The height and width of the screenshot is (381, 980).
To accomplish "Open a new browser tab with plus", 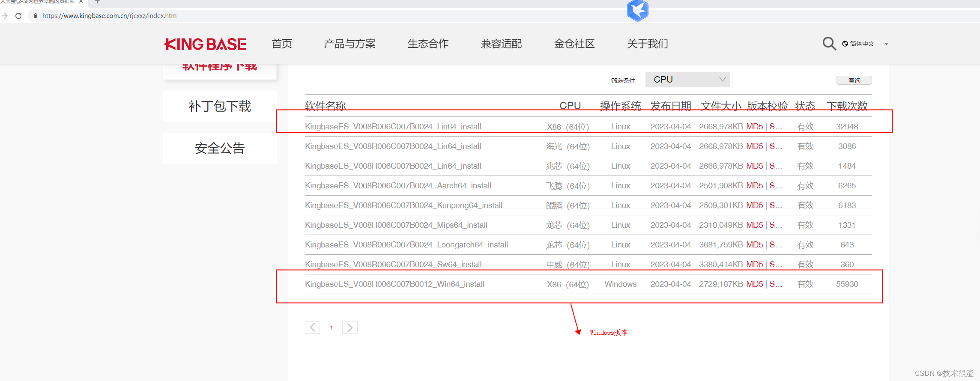I will 97,2.
